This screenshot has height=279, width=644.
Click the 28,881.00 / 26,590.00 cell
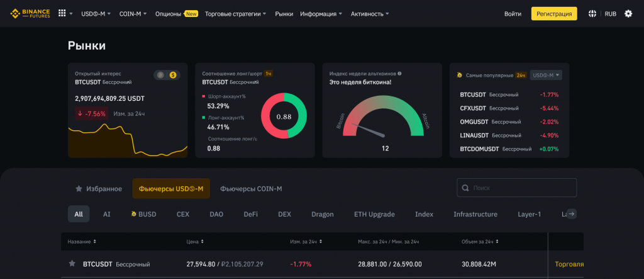click(390, 264)
